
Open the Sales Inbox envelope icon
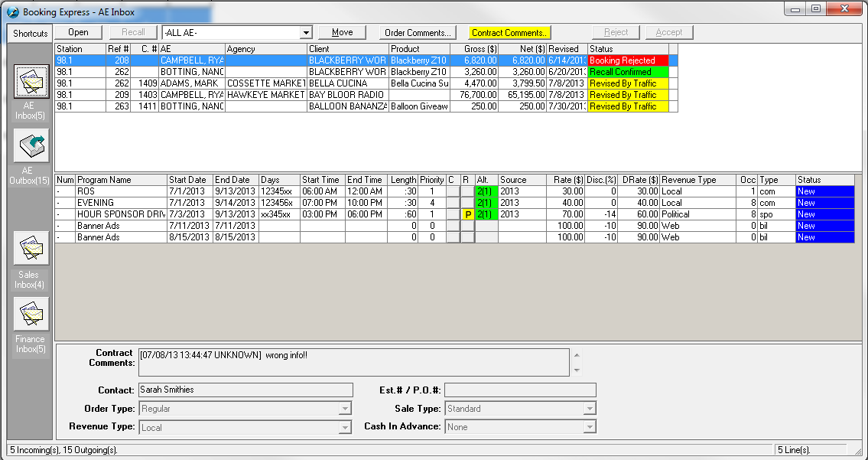31,250
